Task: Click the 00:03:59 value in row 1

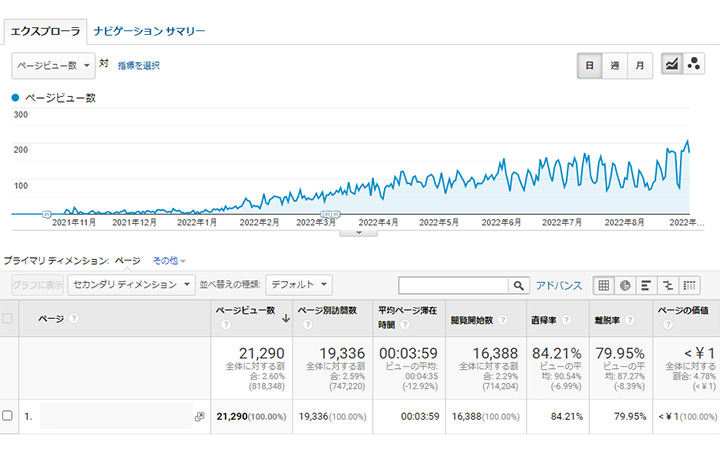Action: click(x=420, y=416)
